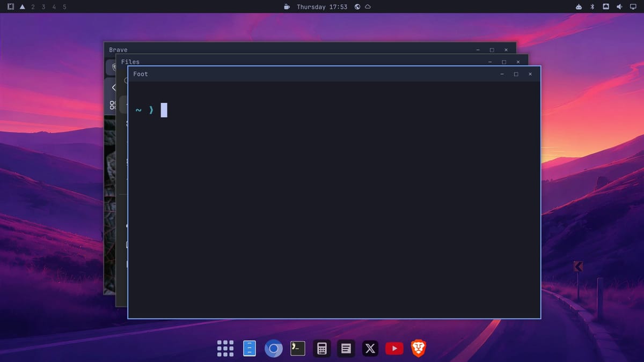Click the coffee cup icon in the top bar
Screen dimensions: 644x362
click(287, 7)
